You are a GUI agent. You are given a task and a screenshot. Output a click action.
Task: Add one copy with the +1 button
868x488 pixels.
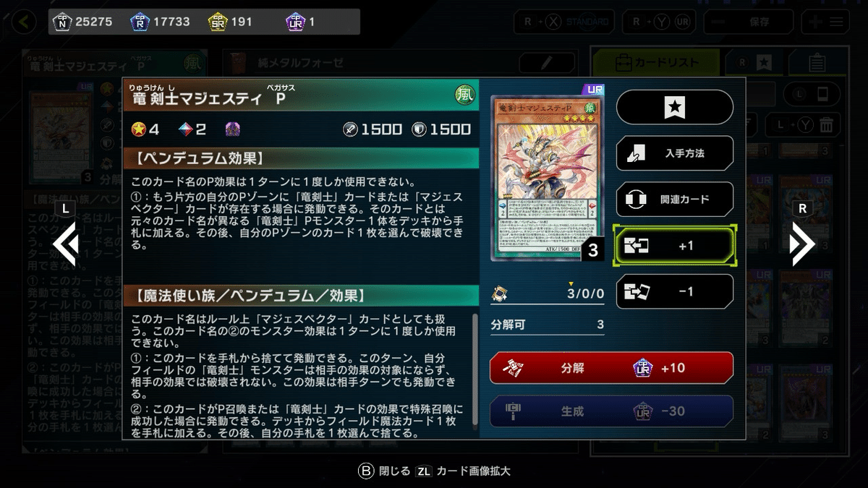(674, 246)
